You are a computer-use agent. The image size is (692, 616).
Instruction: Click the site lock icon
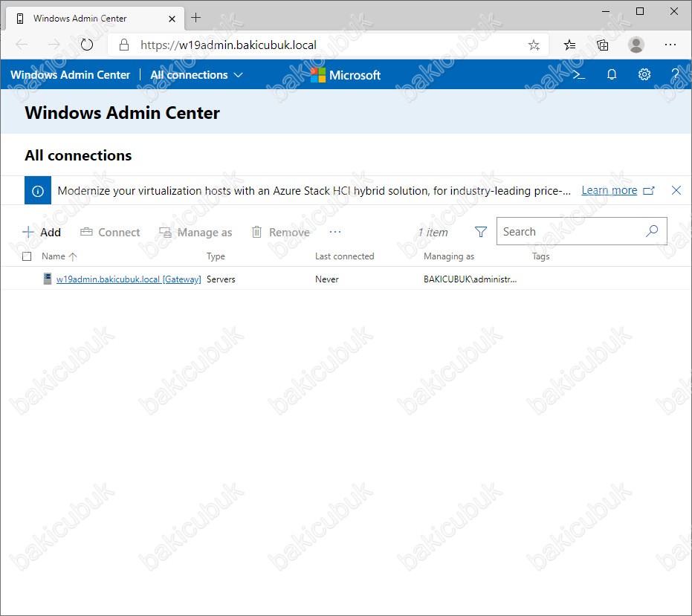pos(124,45)
